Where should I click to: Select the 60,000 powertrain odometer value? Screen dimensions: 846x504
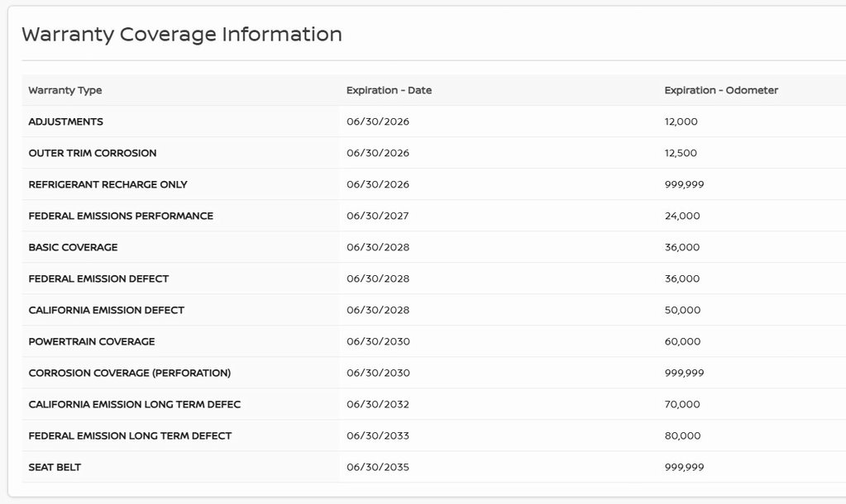click(x=682, y=341)
